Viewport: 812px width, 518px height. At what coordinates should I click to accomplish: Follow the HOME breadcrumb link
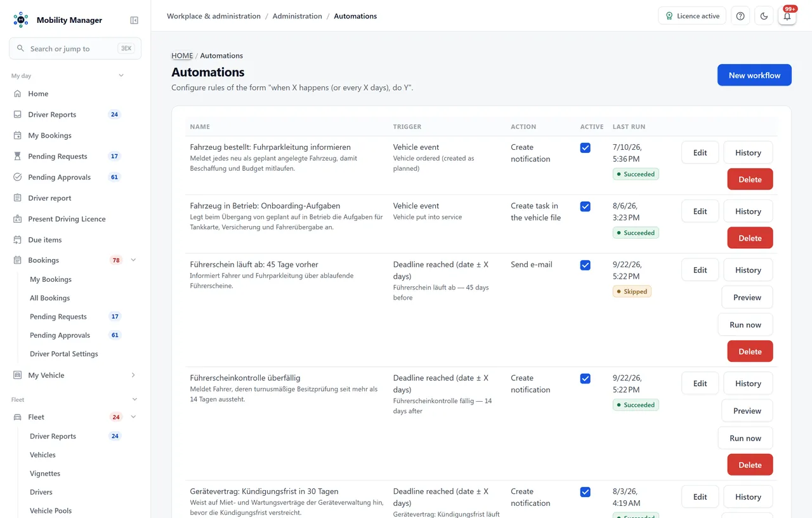pos(182,56)
